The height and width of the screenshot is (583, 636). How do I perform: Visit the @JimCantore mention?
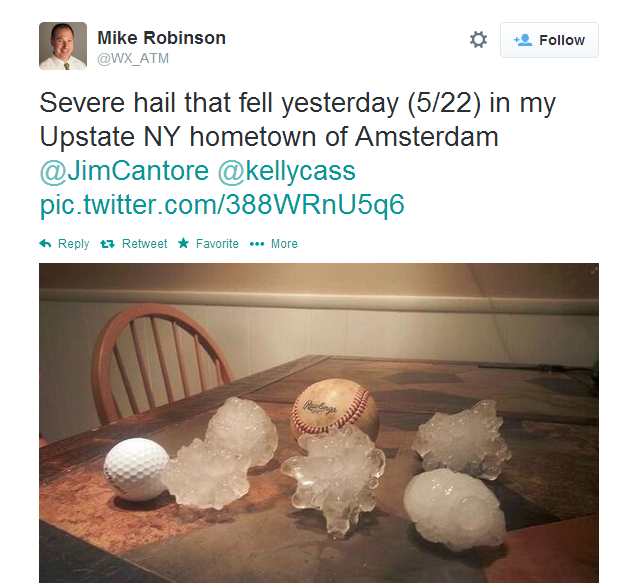coord(124,170)
